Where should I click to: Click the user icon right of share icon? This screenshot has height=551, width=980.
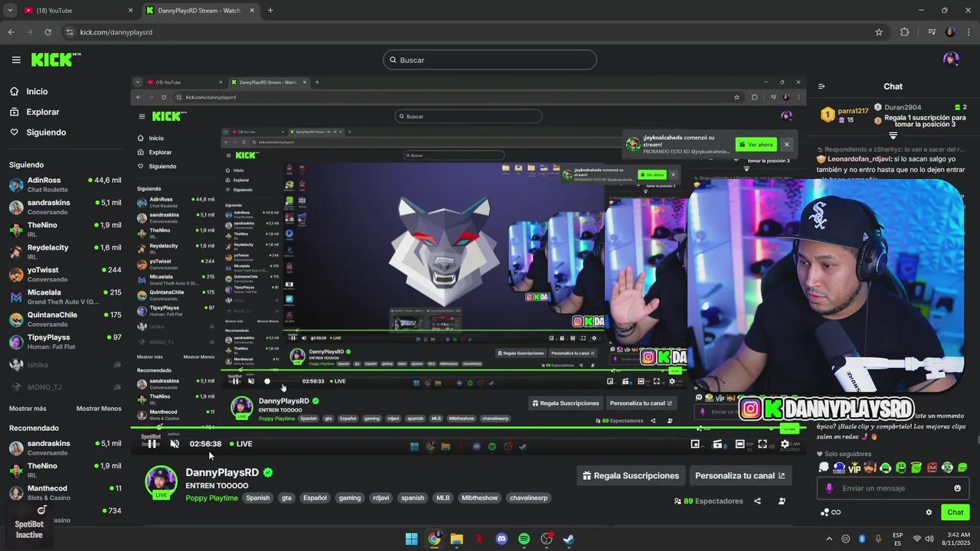[782, 501]
